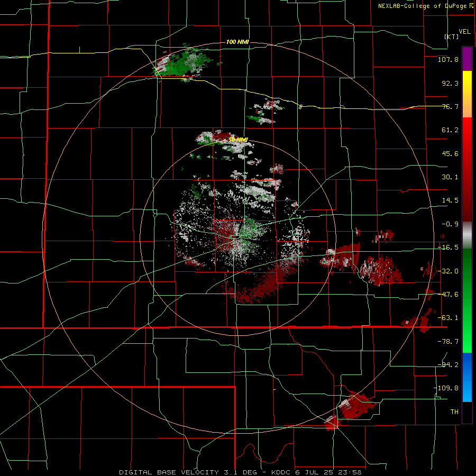Click the radar site at the range rings' center

tap(238, 237)
